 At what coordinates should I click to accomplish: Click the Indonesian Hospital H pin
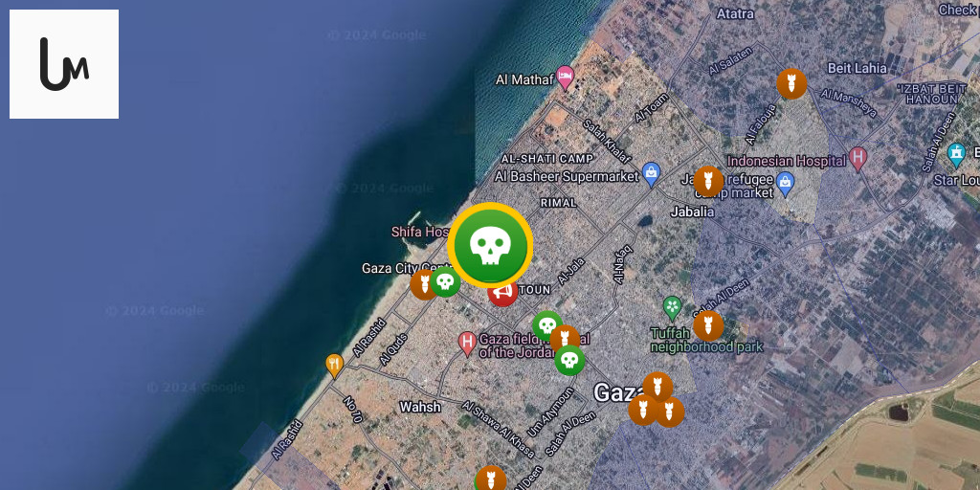[x=857, y=159]
